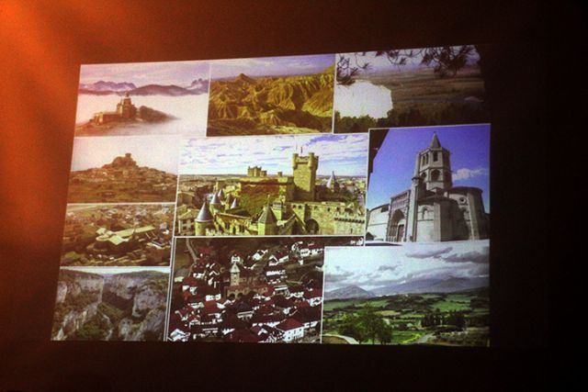Select the photo of the castle above clouds

[x=141, y=99]
